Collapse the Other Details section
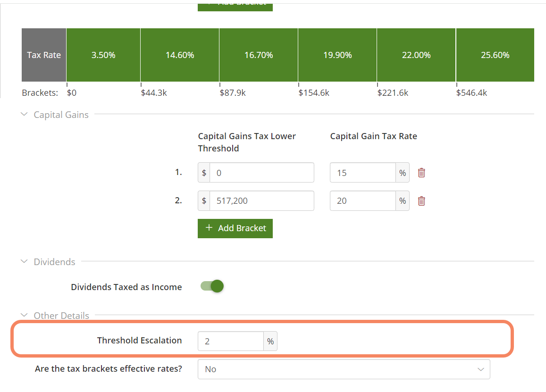546x392 pixels. pyautogui.click(x=25, y=316)
